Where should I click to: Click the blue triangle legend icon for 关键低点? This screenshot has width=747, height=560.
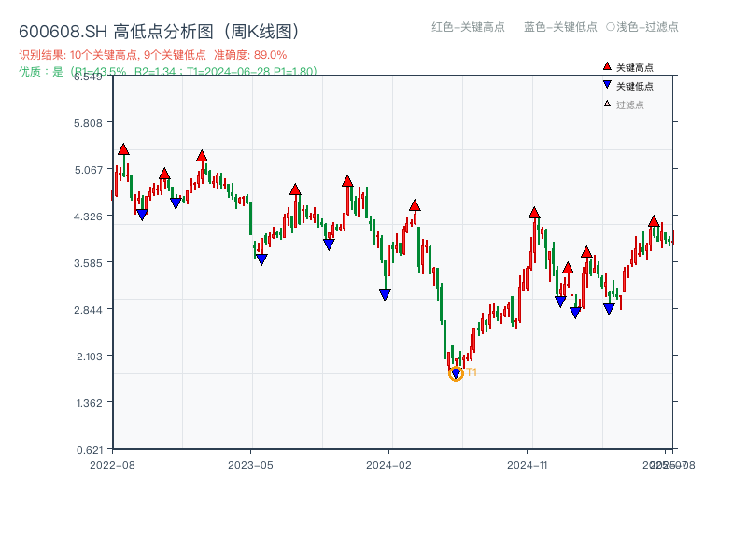click(x=607, y=85)
